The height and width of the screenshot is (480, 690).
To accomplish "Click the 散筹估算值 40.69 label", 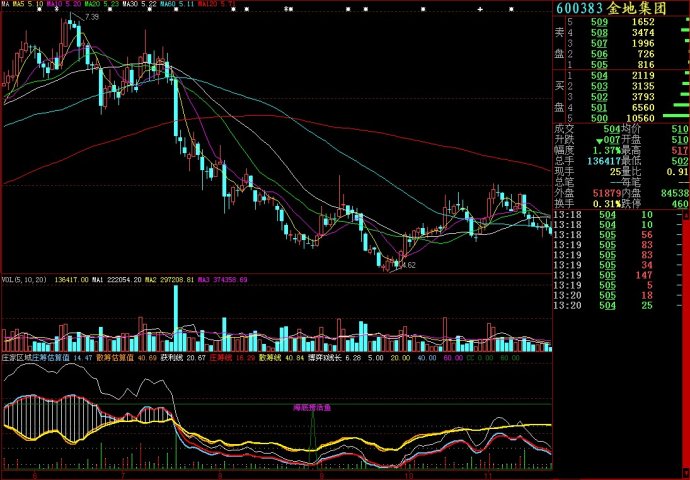I will click(x=126, y=358).
